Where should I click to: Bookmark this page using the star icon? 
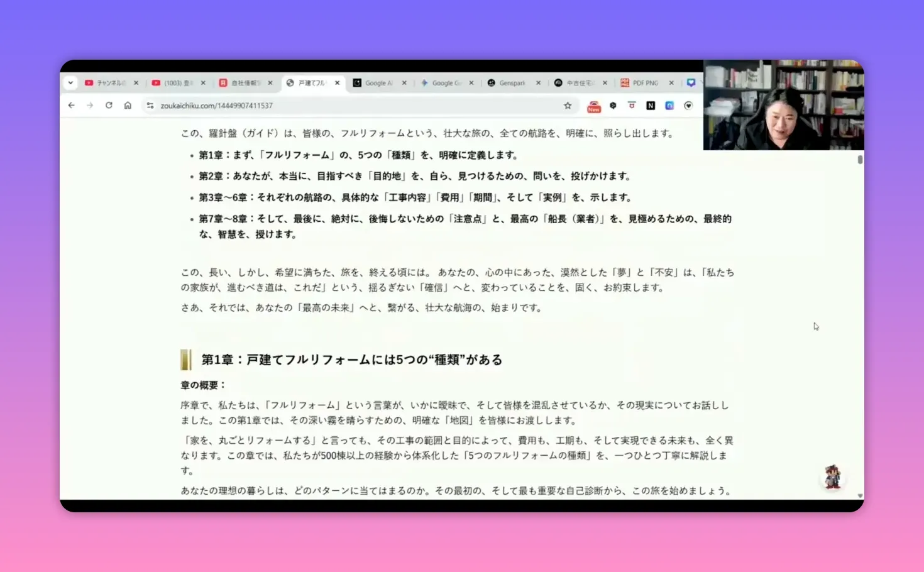coord(568,106)
